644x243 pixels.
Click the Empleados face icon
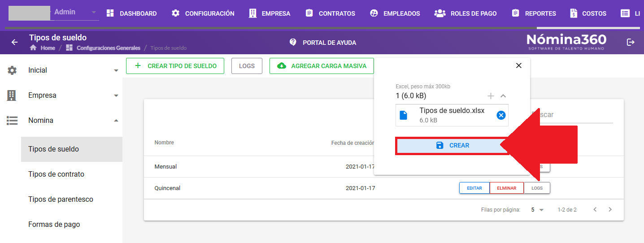tap(374, 13)
